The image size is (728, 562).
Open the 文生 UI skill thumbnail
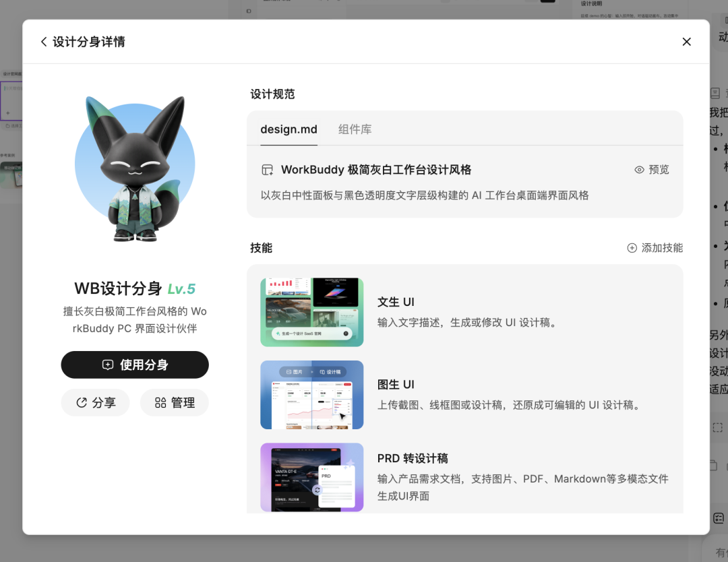pos(312,312)
